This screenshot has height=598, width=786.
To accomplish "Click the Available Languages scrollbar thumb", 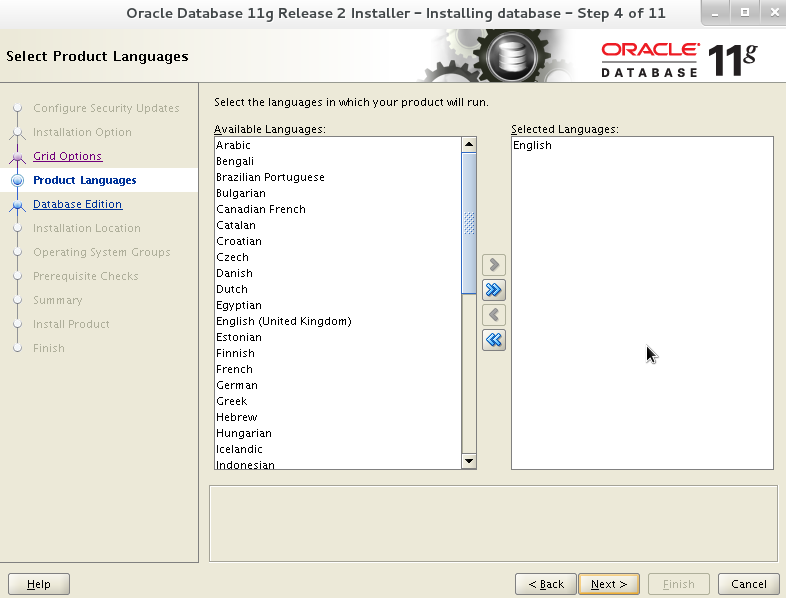I will 469,223.
